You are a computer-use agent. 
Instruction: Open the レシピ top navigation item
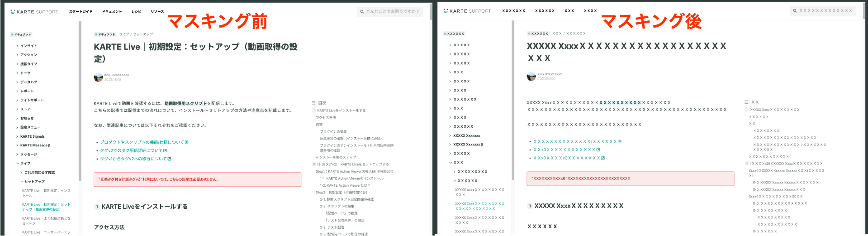[137, 12]
